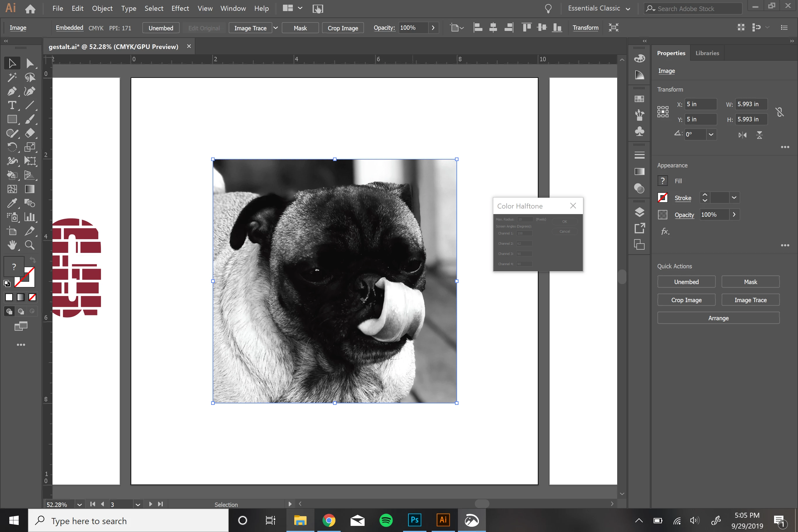Toggle constrain width and height proportions

pyautogui.click(x=780, y=112)
